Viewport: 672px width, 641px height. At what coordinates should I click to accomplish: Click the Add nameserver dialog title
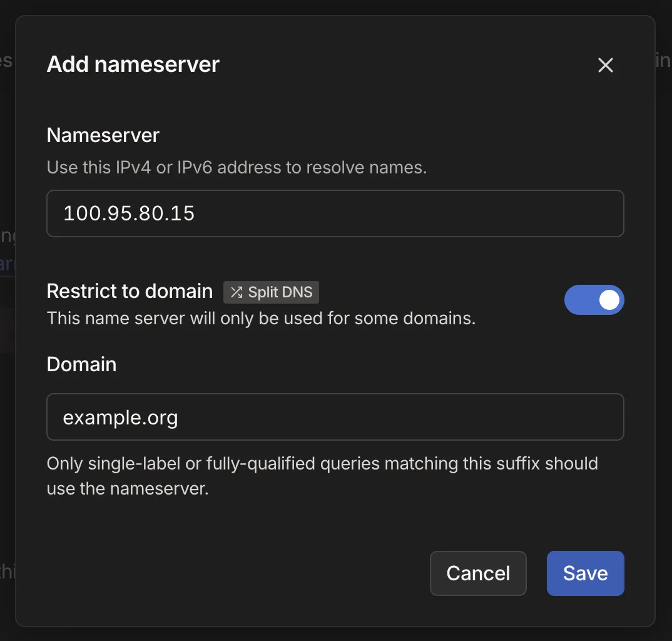click(133, 64)
